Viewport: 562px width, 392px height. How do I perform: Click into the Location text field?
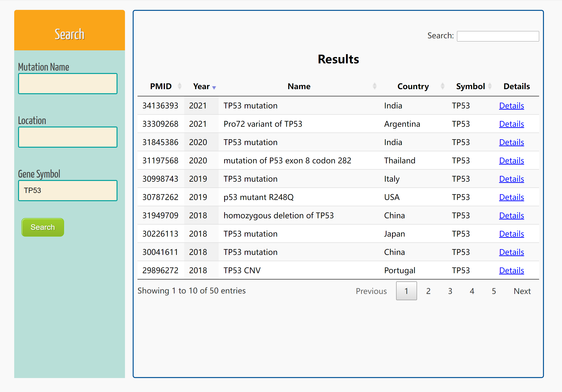(68, 137)
